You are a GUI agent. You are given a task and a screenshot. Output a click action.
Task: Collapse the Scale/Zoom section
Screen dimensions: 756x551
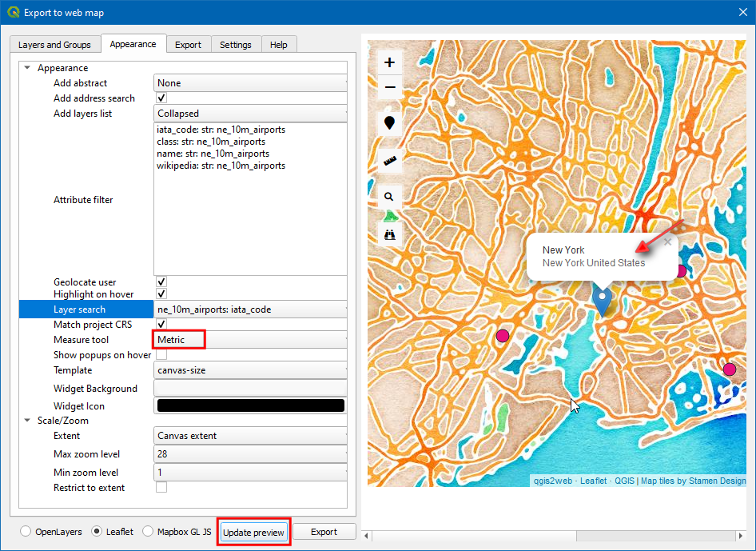(x=29, y=421)
